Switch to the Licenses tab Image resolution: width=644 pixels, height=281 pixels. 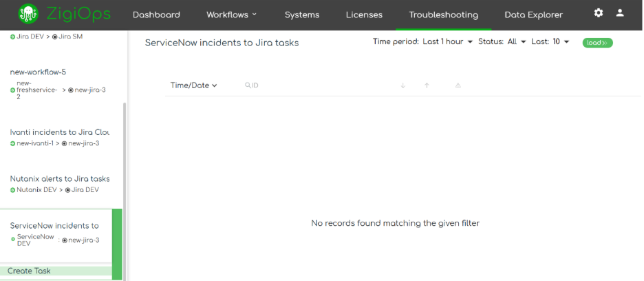click(x=364, y=15)
